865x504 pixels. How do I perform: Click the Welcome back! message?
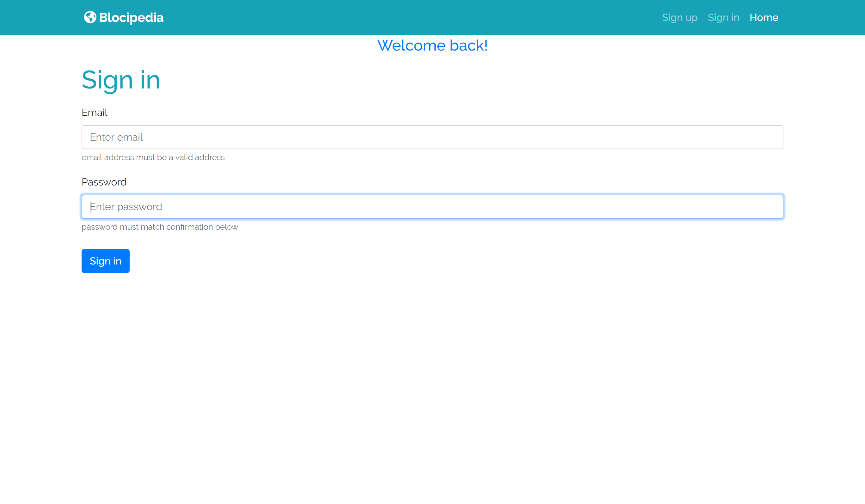[x=432, y=45]
